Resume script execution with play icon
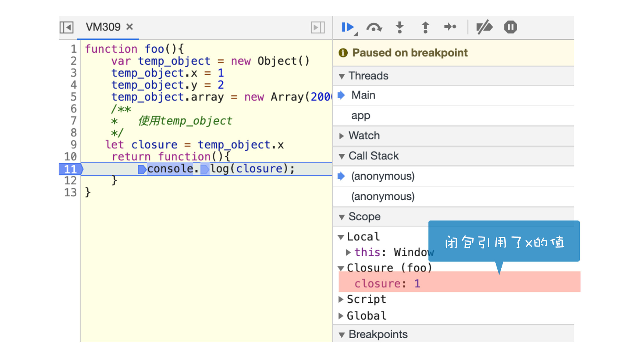 [x=347, y=27]
